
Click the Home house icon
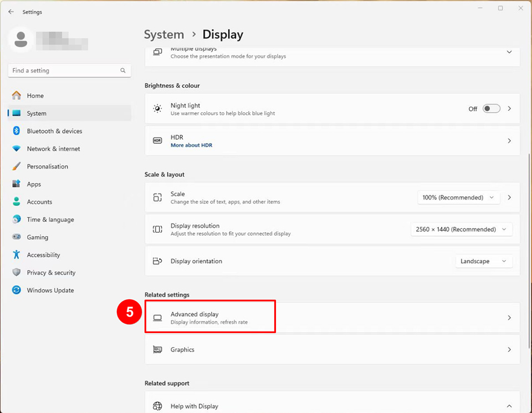coord(16,95)
